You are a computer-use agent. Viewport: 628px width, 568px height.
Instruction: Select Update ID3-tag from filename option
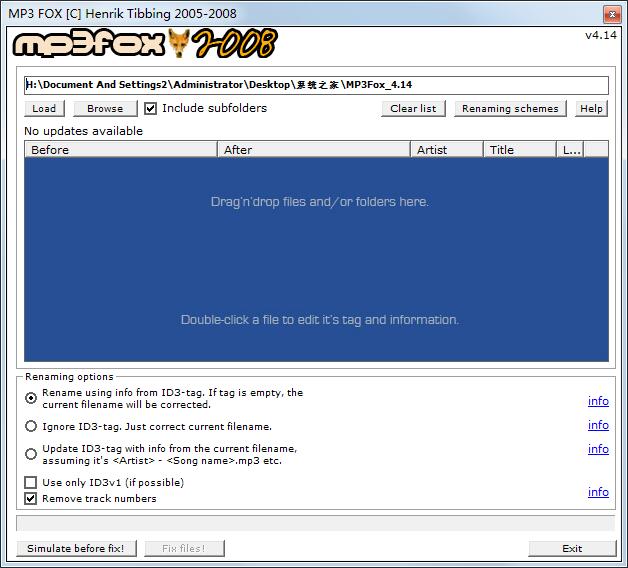[31, 454]
